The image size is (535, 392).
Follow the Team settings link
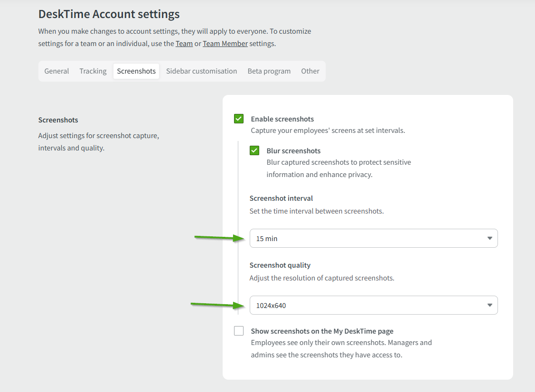pyautogui.click(x=184, y=44)
